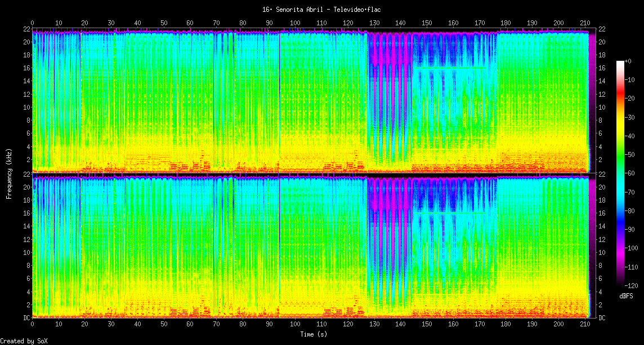Click the 16 kHz label on the upper channel's right axis
This screenshot has width=644, height=345.
tap(601, 68)
